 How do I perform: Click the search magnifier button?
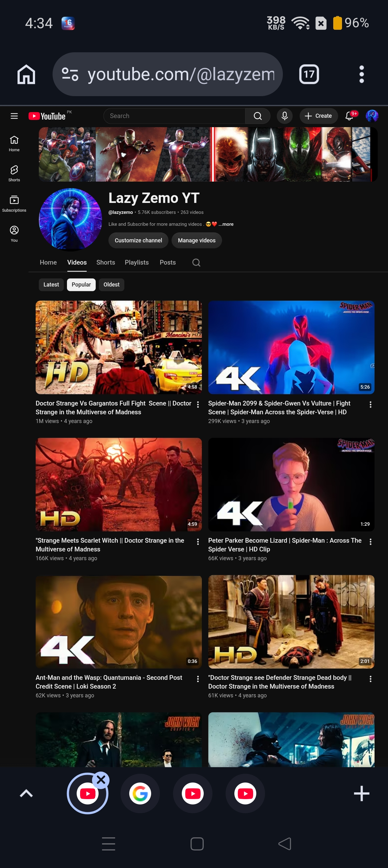pyautogui.click(x=258, y=116)
